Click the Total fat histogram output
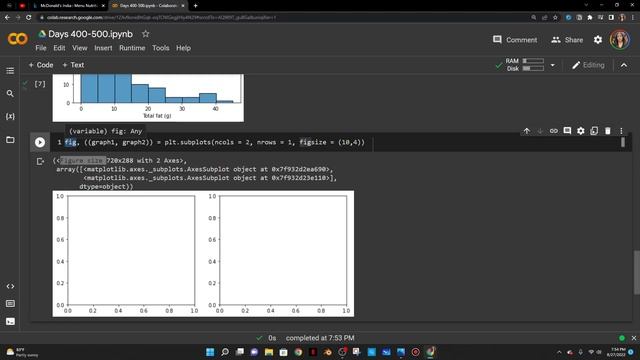 coord(148,98)
